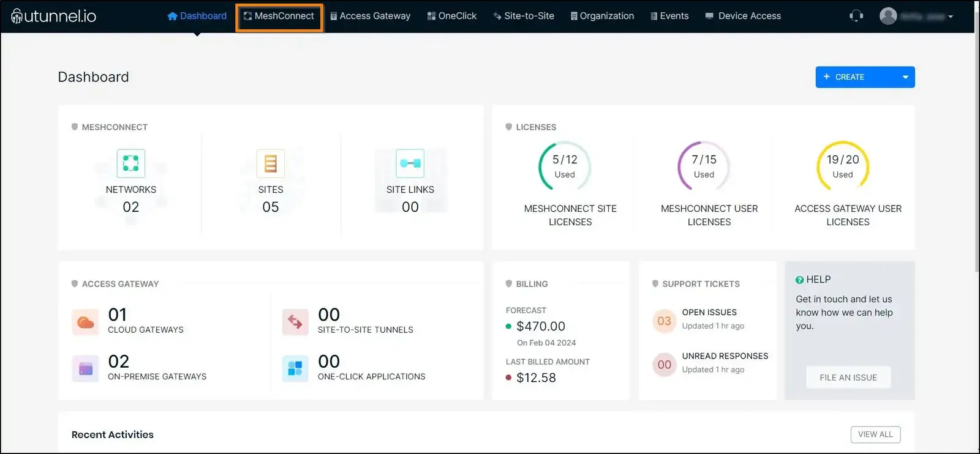Open the MeshConnect menu item
The width and height of the screenshot is (980, 454).
coord(279,16)
